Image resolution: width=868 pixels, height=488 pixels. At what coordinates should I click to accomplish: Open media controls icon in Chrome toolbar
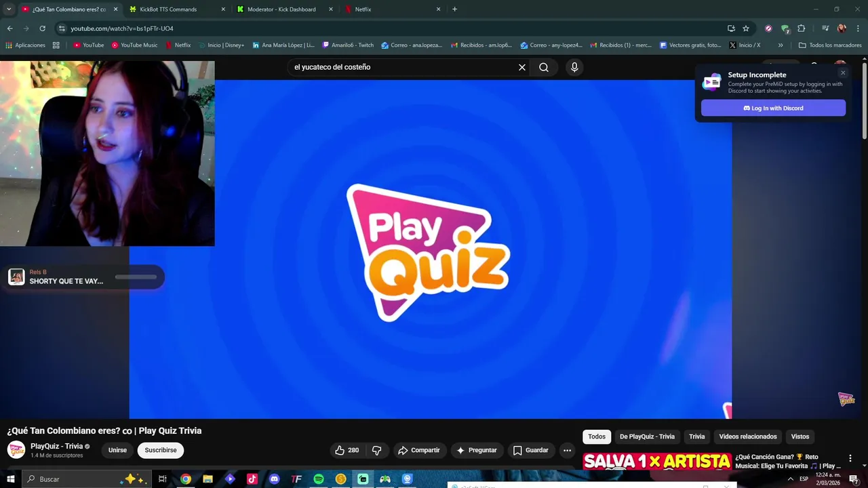pos(825,28)
